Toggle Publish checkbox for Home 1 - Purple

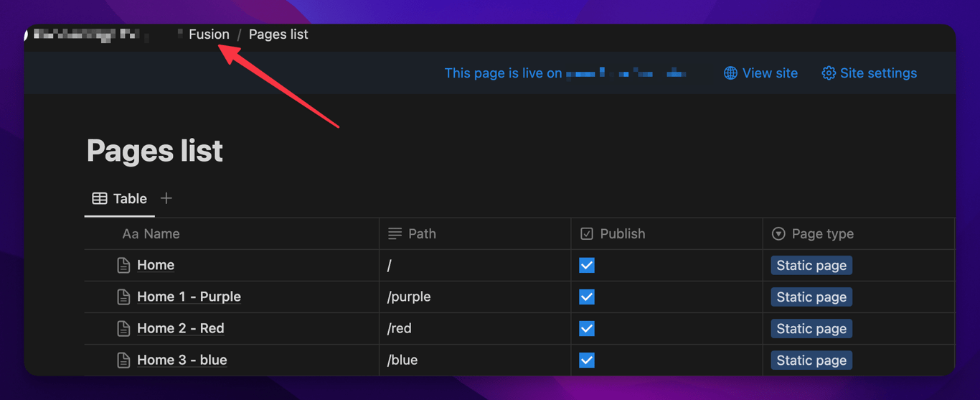[x=587, y=297]
